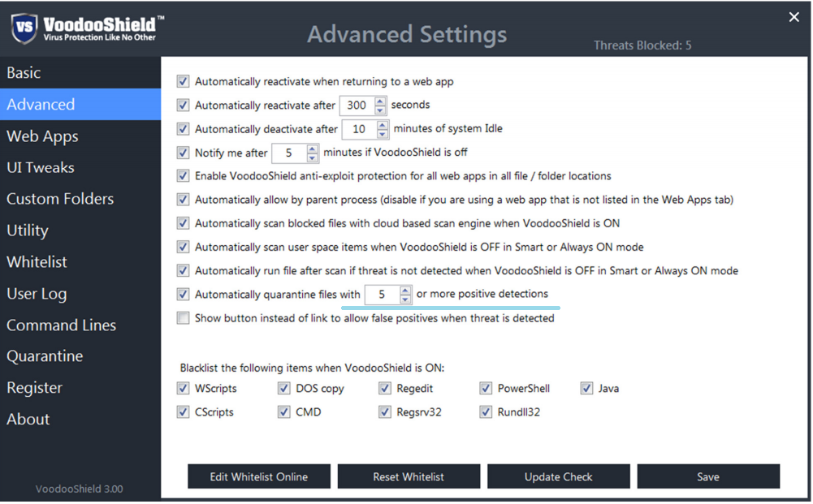Decrease the positive detections quarantine threshold

(405, 299)
